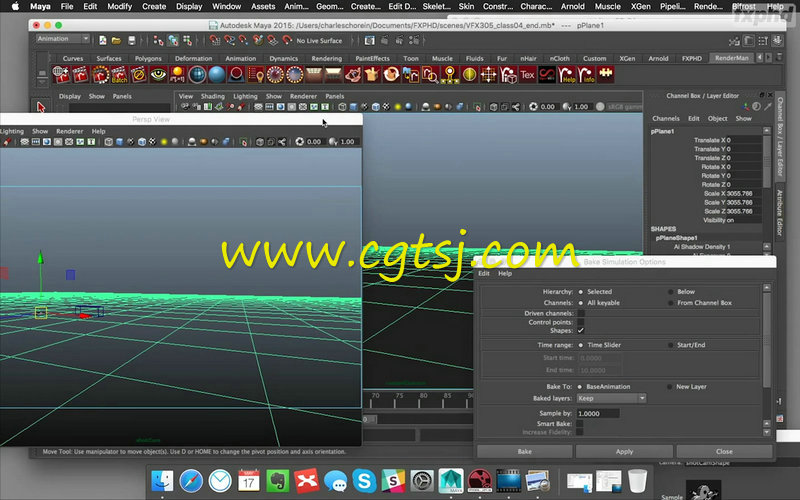Screen dimensions: 800x500
Task: Click the up arrow of the Bake options scrollbar
Action: point(766,288)
